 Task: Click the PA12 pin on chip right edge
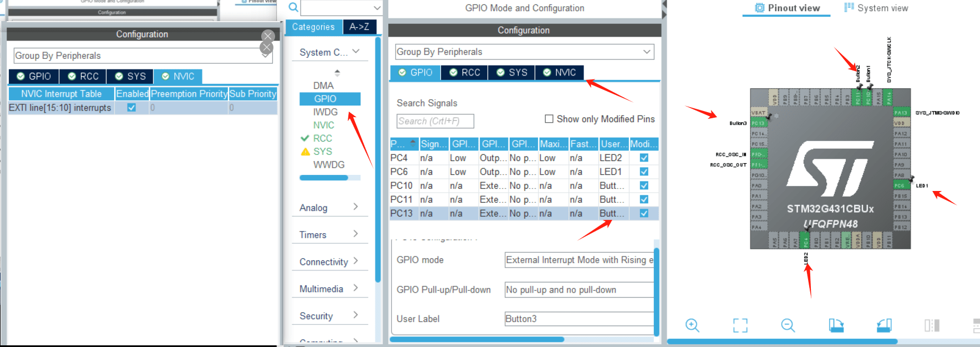tap(901, 133)
